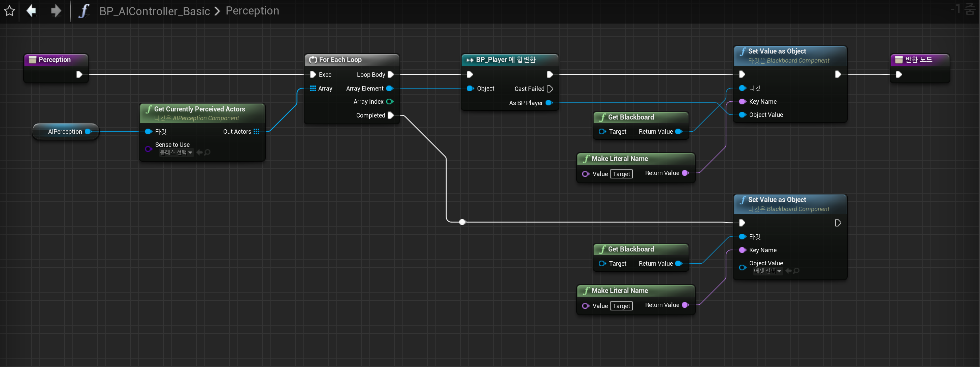Screen dimensions: 980x367
Task: Click Cast Failed execution pin
Action: coord(550,89)
